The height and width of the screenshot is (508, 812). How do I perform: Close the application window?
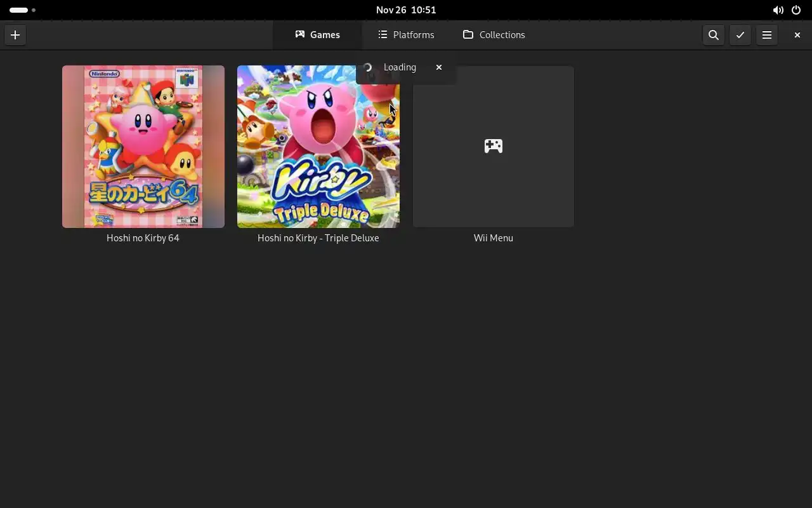797,35
